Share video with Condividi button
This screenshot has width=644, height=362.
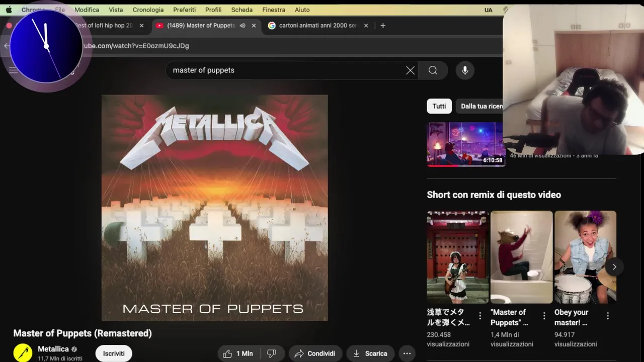tap(315, 353)
